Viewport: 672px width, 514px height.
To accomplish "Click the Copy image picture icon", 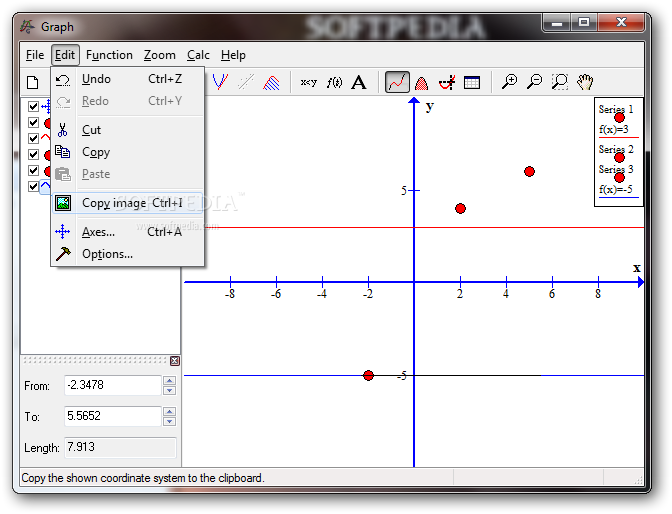I will tap(63, 203).
